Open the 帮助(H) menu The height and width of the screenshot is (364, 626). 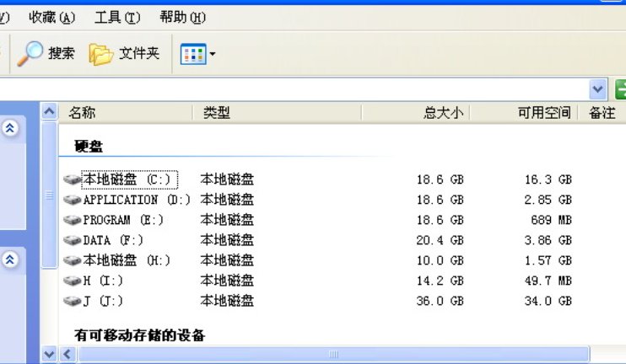[183, 17]
